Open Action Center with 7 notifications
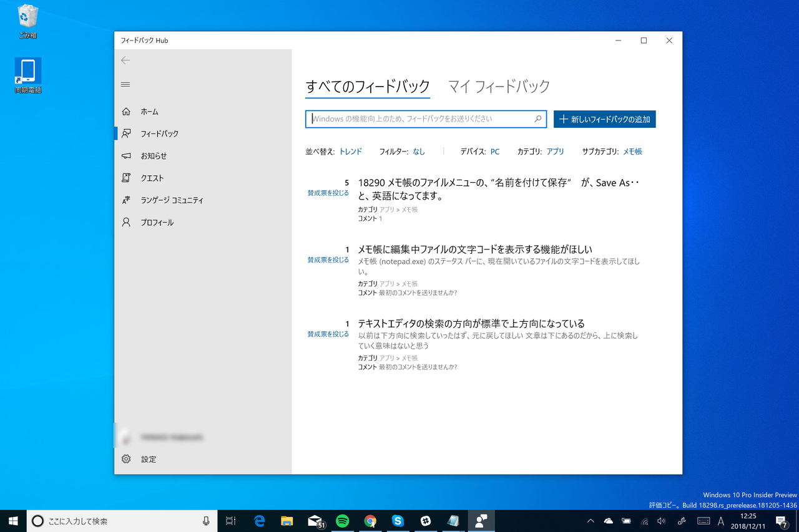The width and height of the screenshot is (799, 532). coord(782,521)
